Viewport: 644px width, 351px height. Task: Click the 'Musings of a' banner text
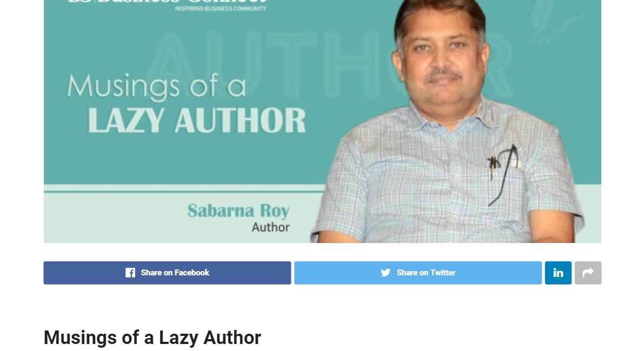click(156, 86)
